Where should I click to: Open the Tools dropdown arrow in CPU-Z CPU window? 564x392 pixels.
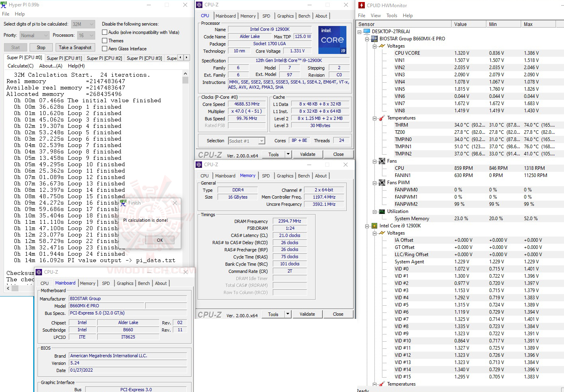click(288, 154)
